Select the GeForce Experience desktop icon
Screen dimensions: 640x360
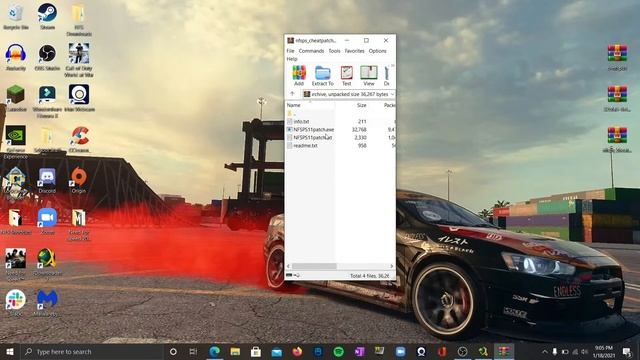(x=16, y=141)
